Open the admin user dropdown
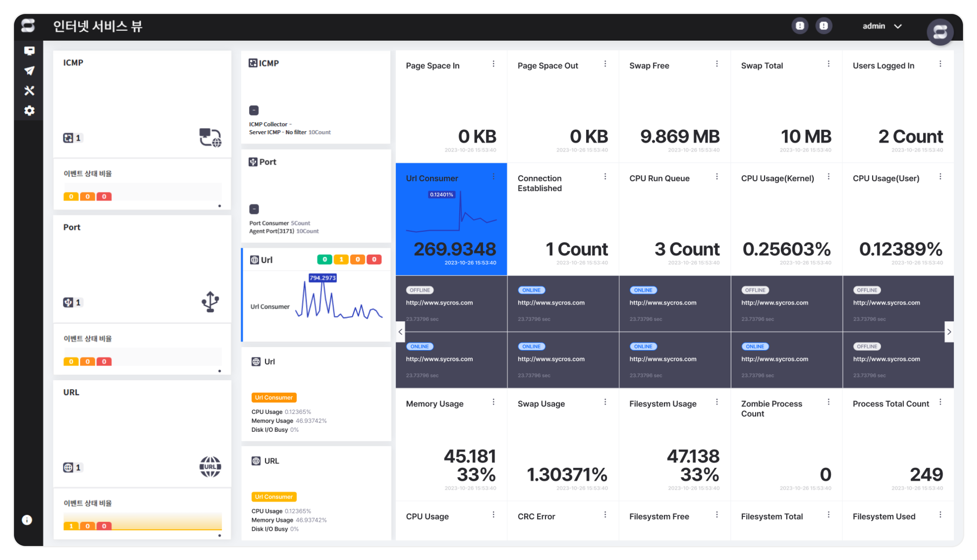The image size is (977, 560). pyautogui.click(x=882, y=26)
